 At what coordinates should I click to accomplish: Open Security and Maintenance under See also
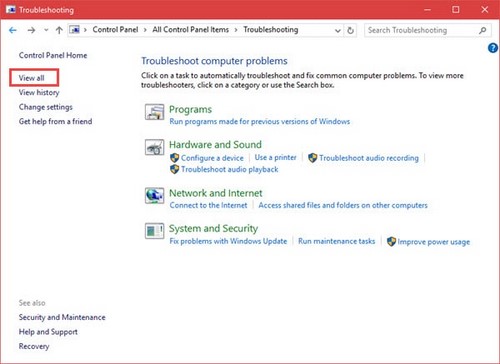pyautogui.click(x=62, y=317)
